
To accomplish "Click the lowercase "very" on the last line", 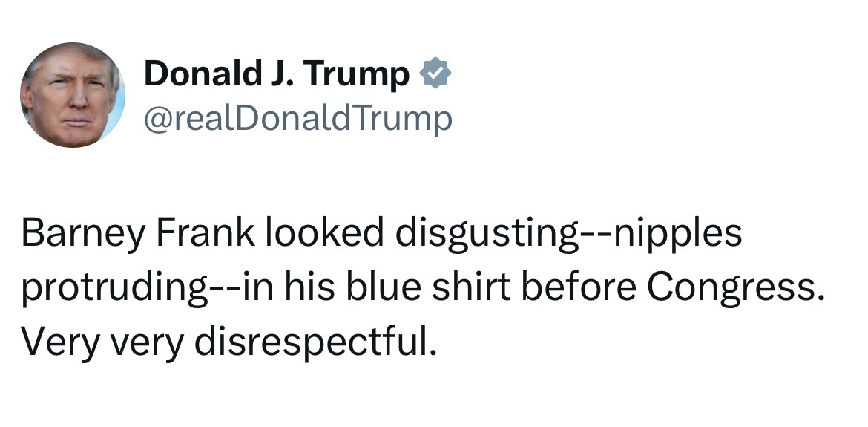I will click(148, 342).
